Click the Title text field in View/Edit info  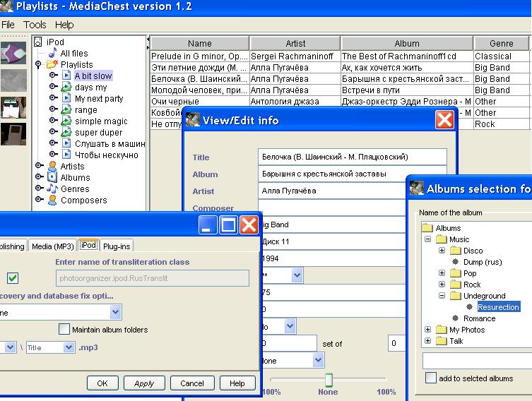pos(353,157)
